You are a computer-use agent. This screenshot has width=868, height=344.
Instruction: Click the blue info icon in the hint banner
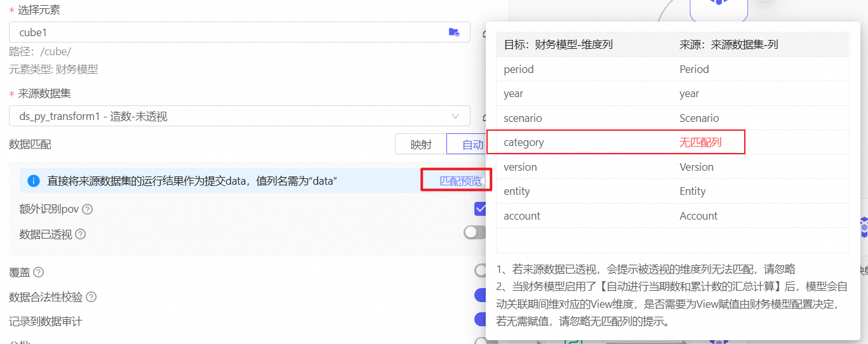pyautogui.click(x=34, y=182)
